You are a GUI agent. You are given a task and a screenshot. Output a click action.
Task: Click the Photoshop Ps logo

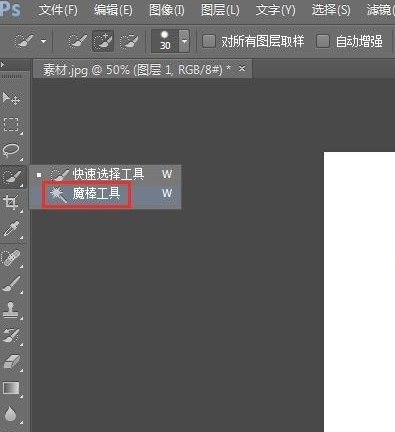pyautogui.click(x=11, y=10)
